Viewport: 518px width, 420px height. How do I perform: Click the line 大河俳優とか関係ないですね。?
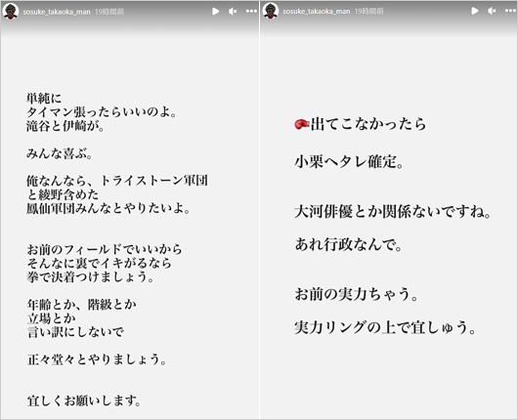coord(393,212)
